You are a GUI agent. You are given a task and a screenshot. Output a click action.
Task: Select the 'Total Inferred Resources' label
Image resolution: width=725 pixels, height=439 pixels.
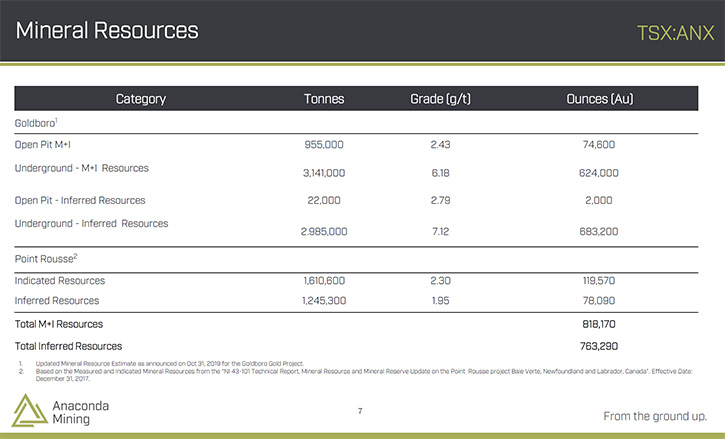click(68, 346)
